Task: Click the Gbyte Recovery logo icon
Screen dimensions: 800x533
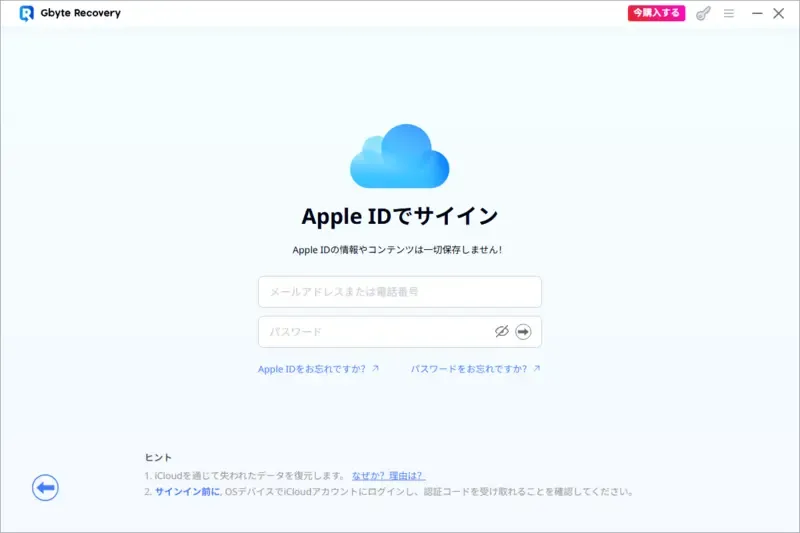Action: [27, 13]
